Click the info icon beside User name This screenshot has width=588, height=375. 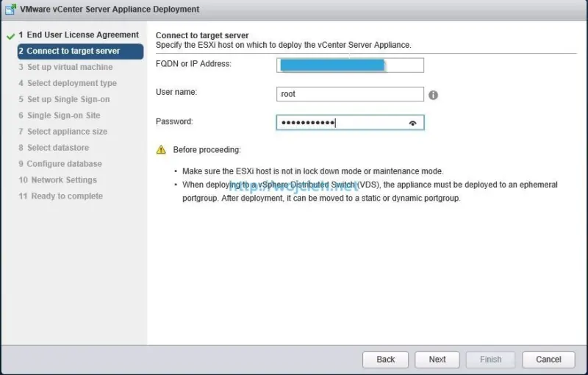433,96
